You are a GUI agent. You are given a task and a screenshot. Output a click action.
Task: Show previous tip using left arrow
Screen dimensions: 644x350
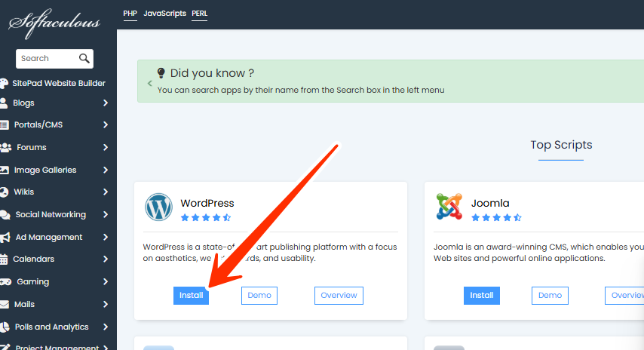point(149,83)
